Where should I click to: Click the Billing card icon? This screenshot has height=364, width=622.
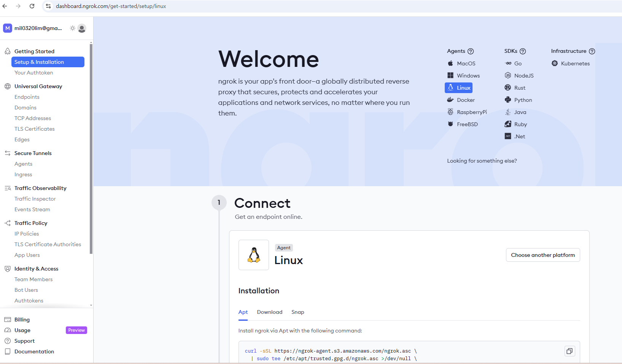[x=8, y=320]
